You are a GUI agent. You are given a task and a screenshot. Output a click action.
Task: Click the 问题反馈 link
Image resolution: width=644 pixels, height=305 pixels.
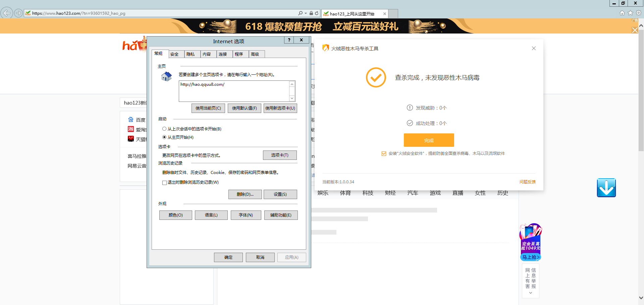pyautogui.click(x=527, y=182)
